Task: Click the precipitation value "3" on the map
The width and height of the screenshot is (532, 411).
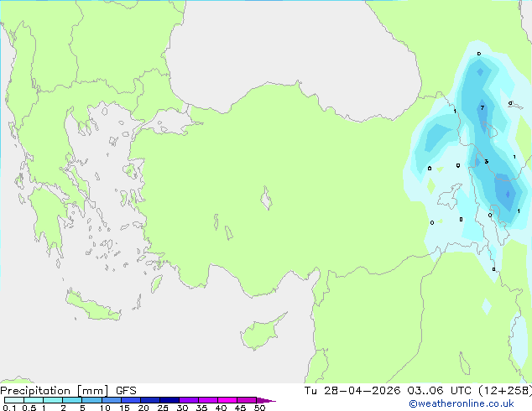Action: coord(486,161)
